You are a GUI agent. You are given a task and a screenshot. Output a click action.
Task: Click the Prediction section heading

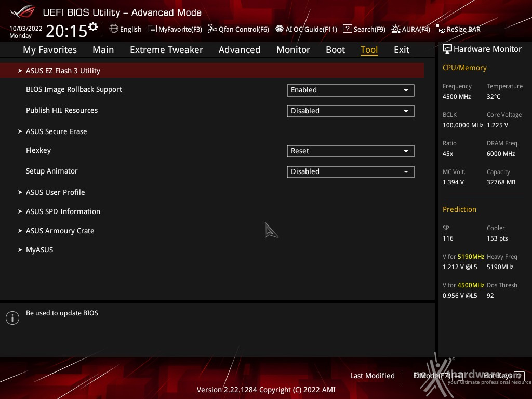point(459,209)
